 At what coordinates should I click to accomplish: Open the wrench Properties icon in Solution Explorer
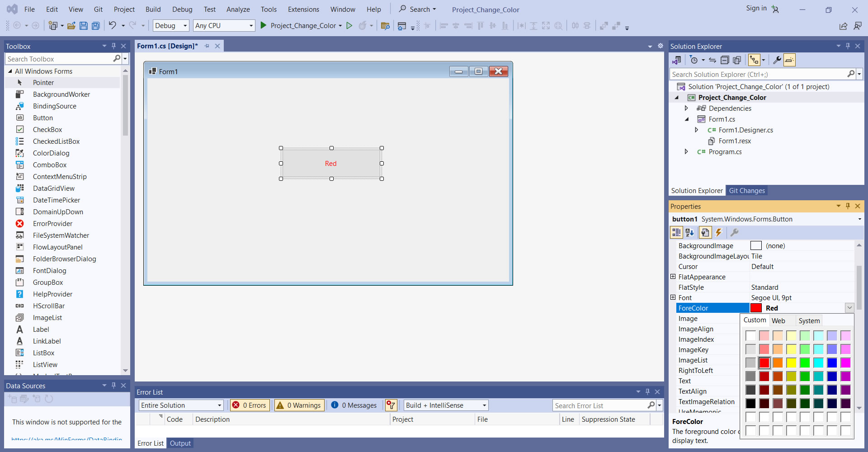[x=777, y=60]
